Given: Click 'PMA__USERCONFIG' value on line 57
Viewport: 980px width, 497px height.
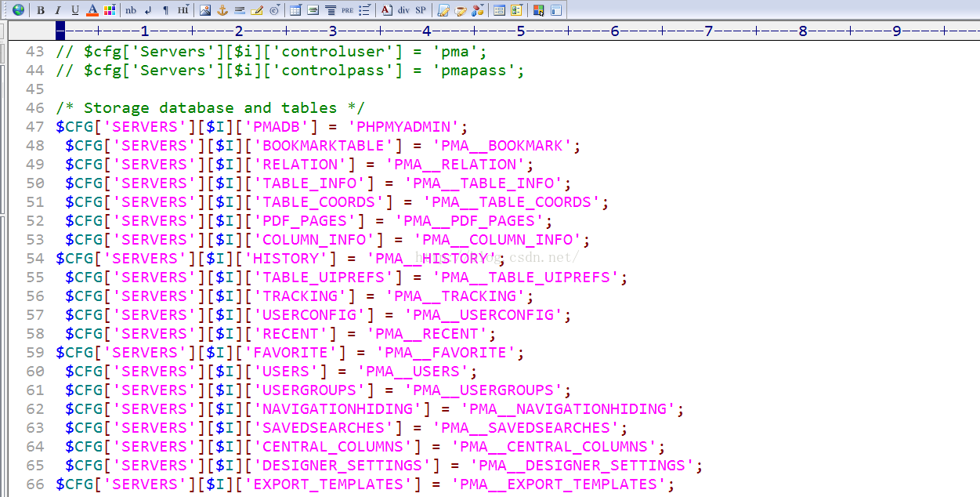Looking at the screenshot, I should click(483, 315).
